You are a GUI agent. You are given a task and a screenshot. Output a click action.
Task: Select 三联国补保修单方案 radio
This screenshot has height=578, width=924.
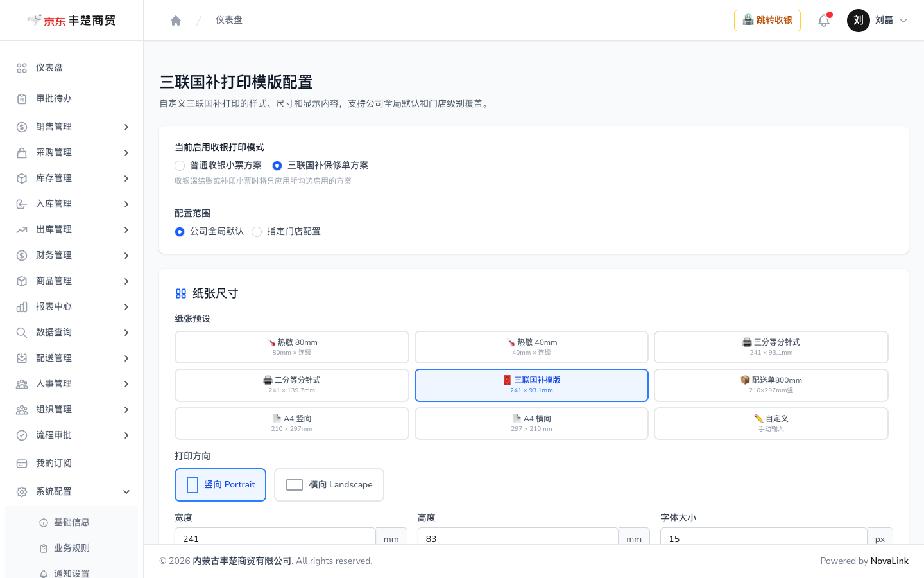277,166
